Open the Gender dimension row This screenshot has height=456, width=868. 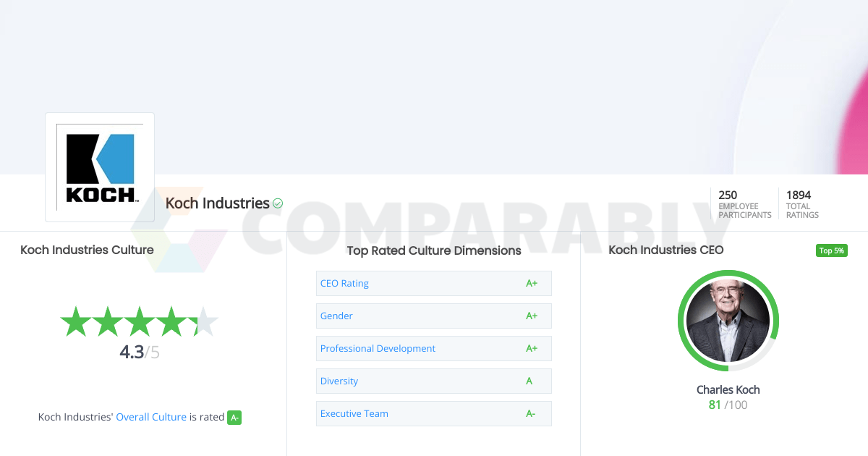pyautogui.click(x=434, y=316)
